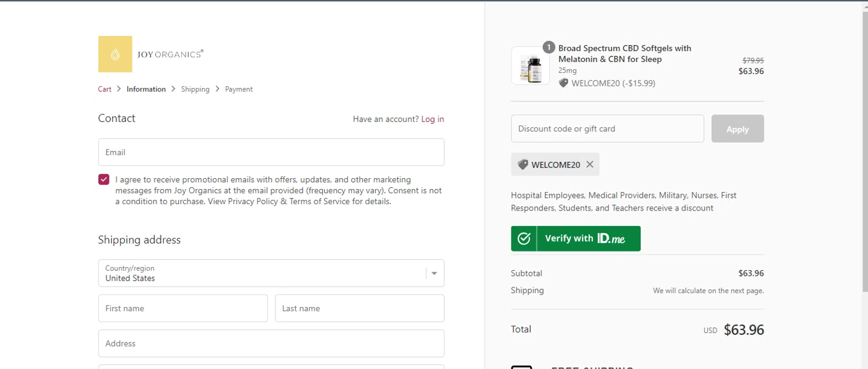Focus the Last name field
Image resolution: width=868 pixels, height=369 pixels.
pos(359,308)
